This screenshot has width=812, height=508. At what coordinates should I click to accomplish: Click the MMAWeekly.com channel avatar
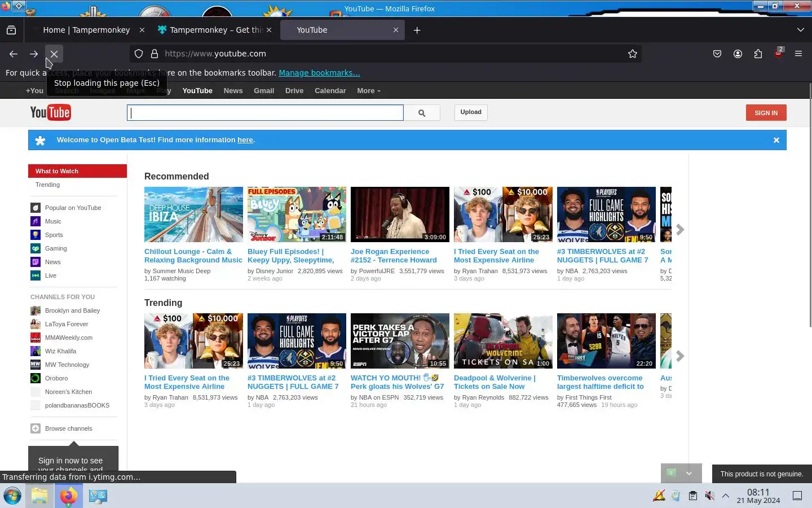click(x=36, y=338)
